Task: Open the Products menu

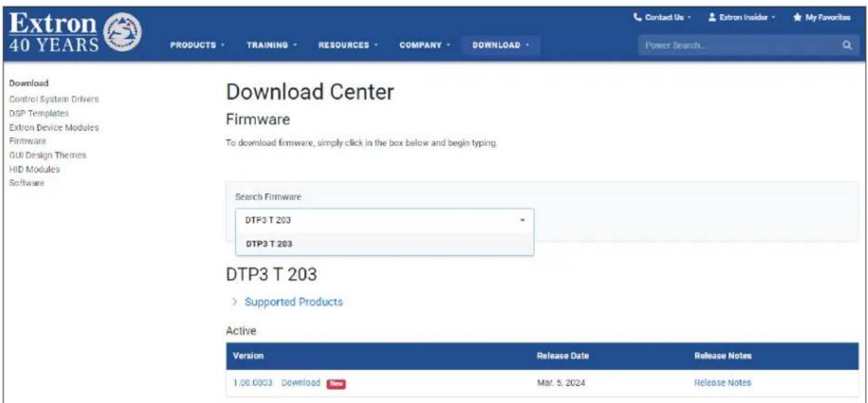Action: [x=196, y=45]
